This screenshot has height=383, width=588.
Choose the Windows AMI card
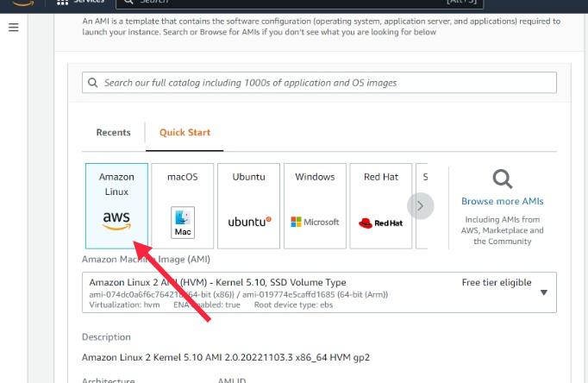click(315, 206)
